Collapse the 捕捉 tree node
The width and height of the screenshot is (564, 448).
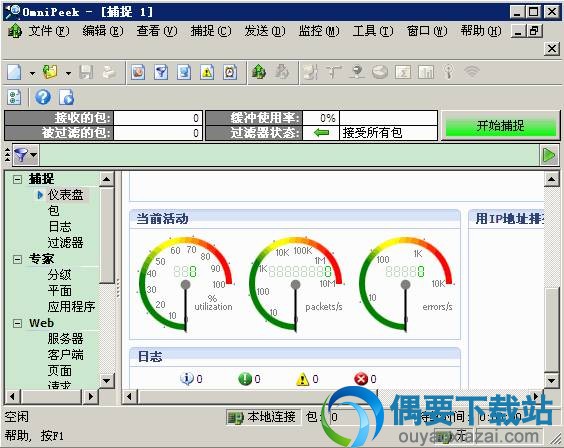pyautogui.click(x=17, y=179)
